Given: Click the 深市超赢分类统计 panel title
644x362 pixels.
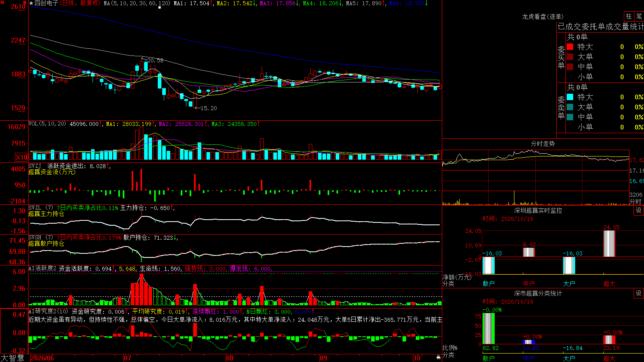Looking at the screenshot, I should (538, 293).
